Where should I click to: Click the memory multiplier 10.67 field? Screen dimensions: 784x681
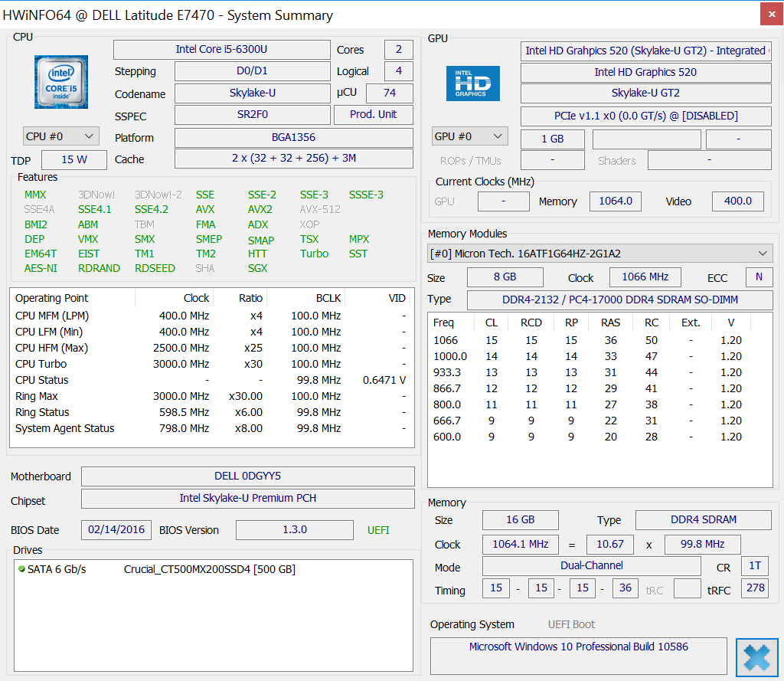(609, 545)
